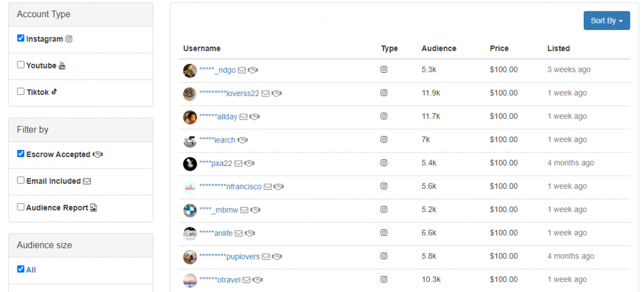The height and width of the screenshot is (292, 644).
Task: Open the *********nfrancisco listing link
Action: pos(230,187)
